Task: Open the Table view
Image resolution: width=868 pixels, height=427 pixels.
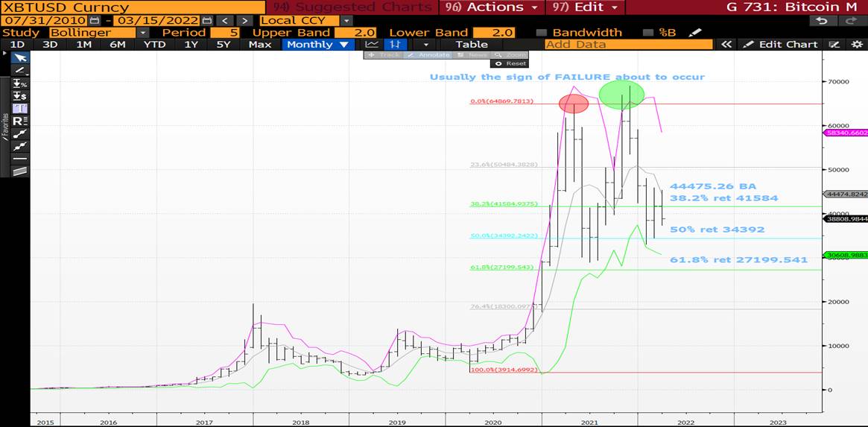Action: [472, 44]
